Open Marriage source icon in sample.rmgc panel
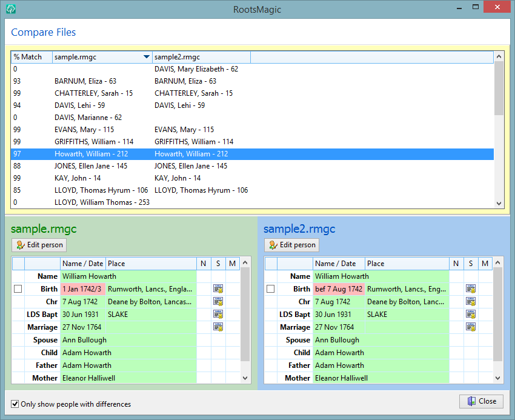Screen dimensions: 515x420 (218, 327)
